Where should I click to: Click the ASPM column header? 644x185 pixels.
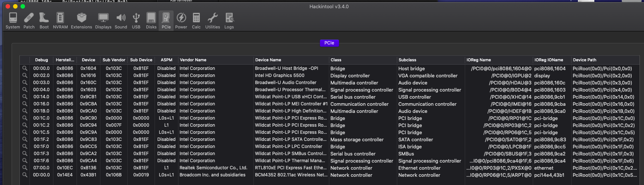point(167,60)
